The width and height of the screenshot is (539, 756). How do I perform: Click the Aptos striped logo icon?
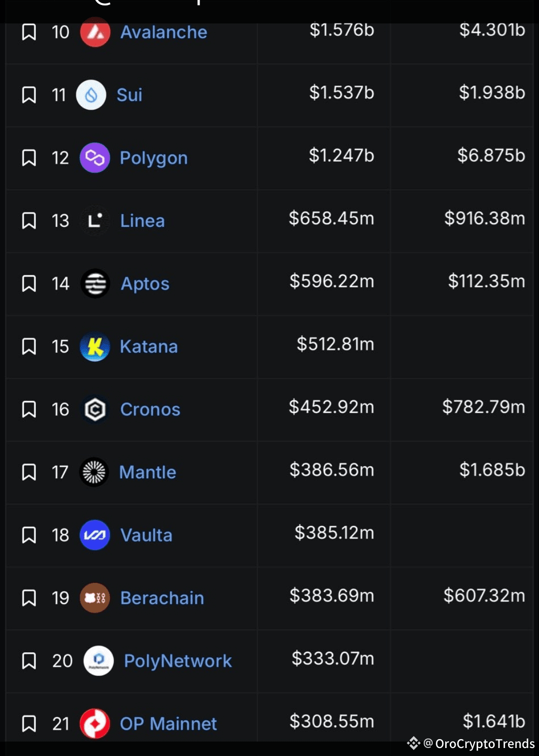[x=95, y=283]
